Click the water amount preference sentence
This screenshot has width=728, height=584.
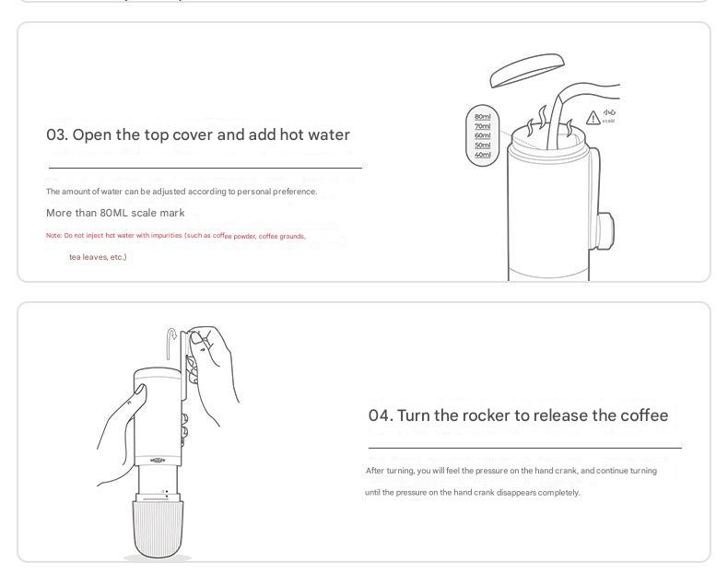click(182, 192)
